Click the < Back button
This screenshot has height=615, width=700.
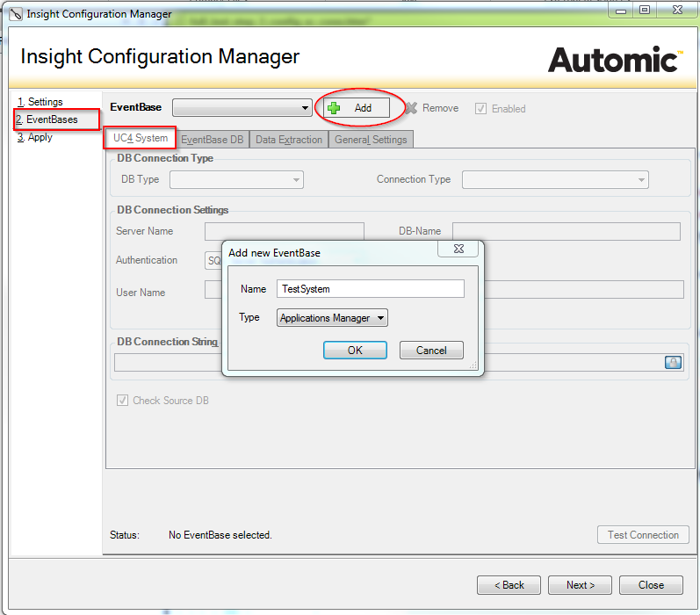point(509,585)
